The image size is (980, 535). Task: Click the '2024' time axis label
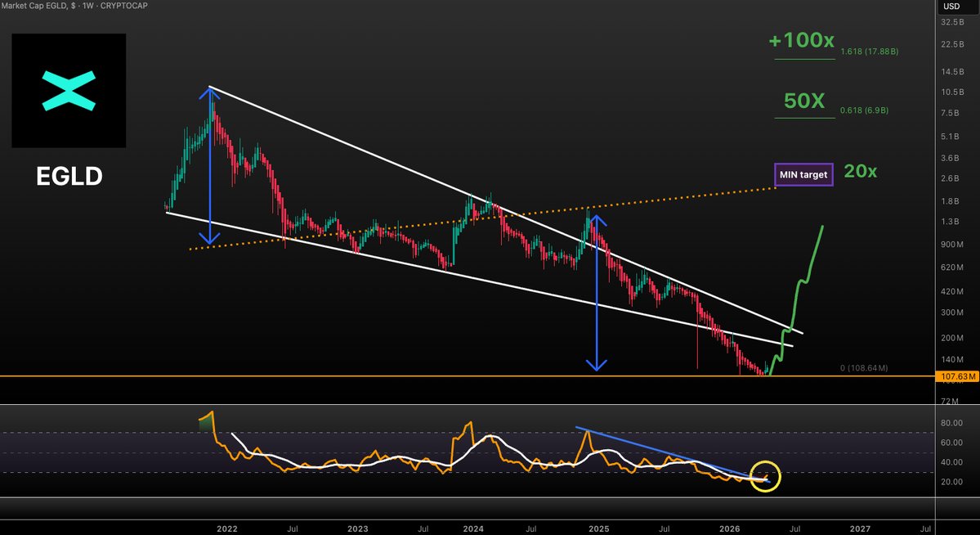(x=473, y=528)
